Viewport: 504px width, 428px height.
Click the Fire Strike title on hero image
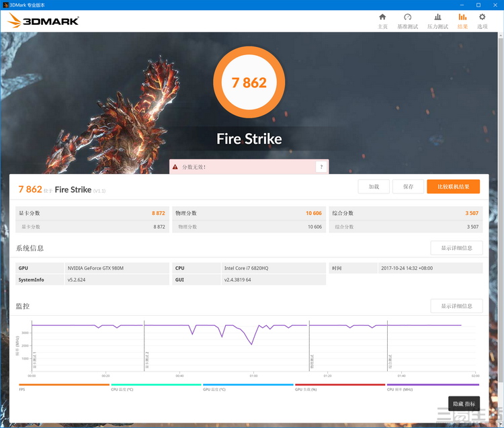(249, 139)
